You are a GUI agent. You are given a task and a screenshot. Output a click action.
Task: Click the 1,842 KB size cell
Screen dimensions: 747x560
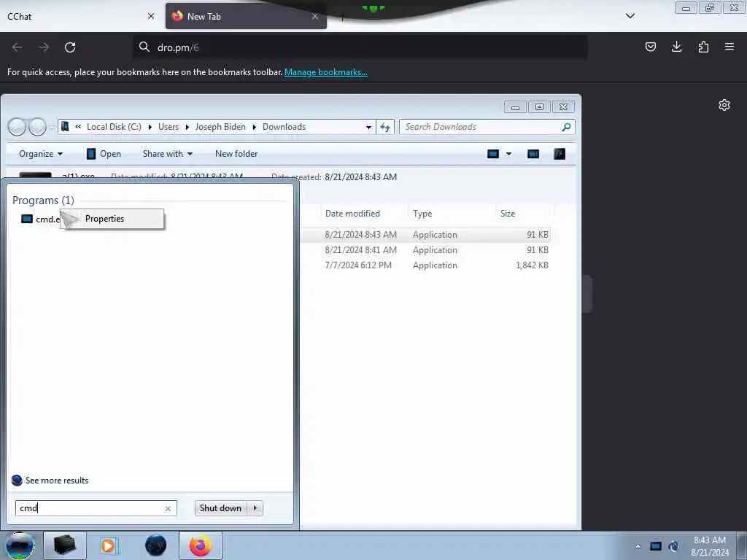pos(532,265)
